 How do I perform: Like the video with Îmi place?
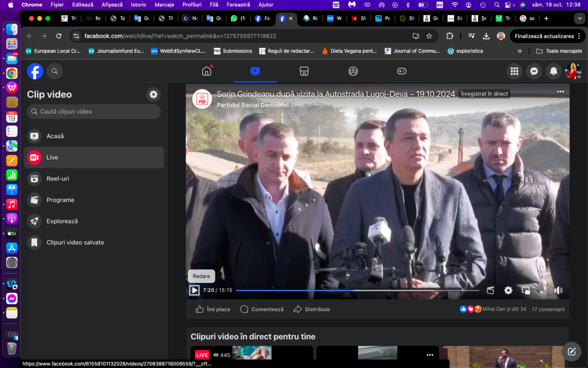[x=213, y=309]
